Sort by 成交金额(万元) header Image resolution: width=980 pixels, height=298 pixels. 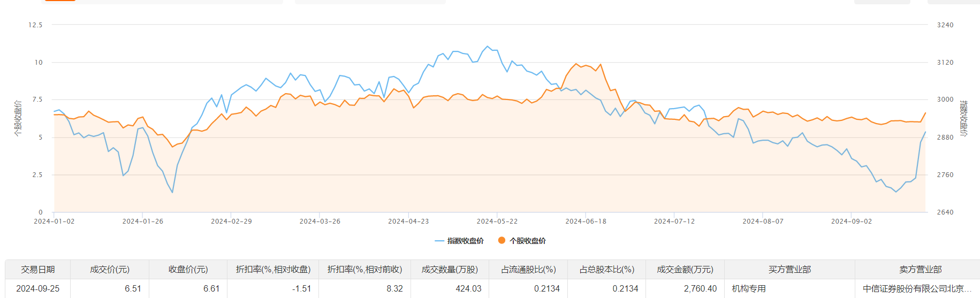point(685,270)
